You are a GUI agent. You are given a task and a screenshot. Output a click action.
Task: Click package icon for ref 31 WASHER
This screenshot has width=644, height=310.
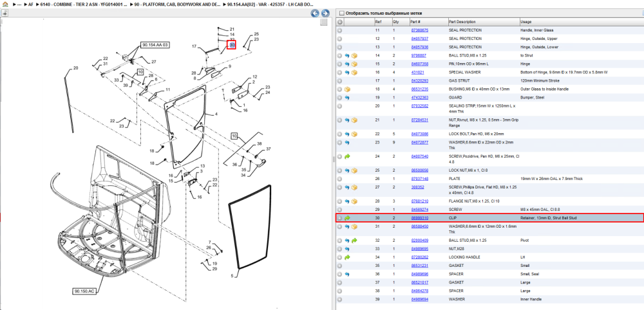click(354, 226)
